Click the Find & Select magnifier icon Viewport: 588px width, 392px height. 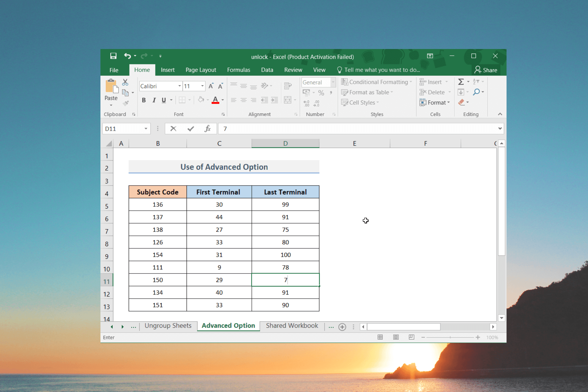476,92
